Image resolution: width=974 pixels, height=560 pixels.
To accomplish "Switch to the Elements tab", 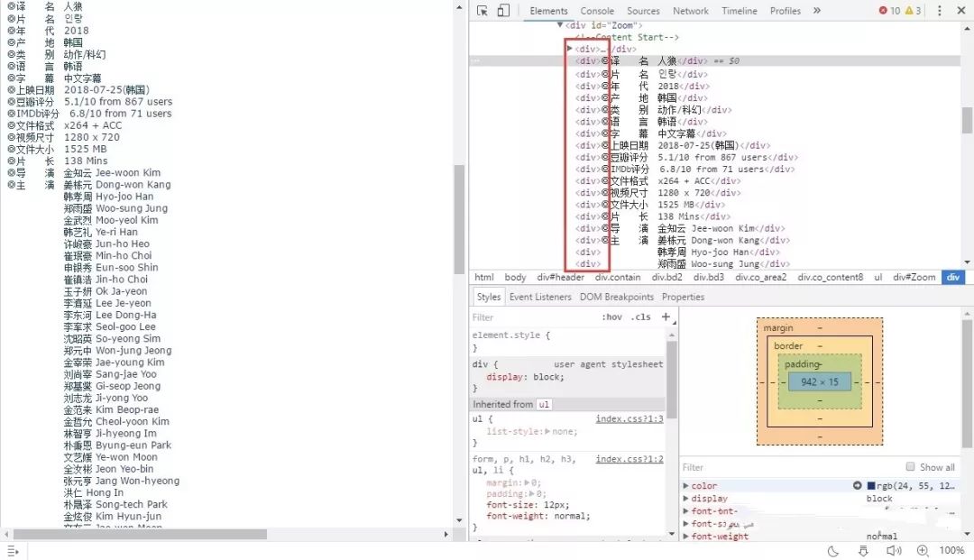I will point(548,11).
